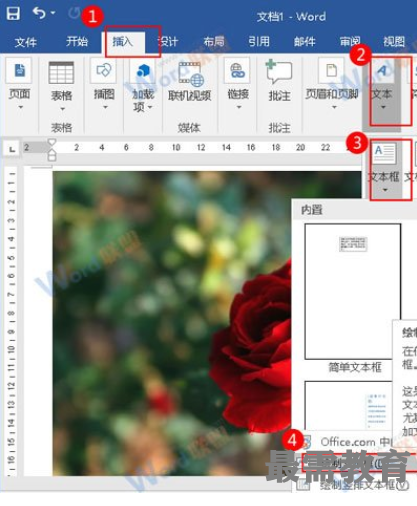Click the 插图 illustrations icon

pyautogui.click(x=104, y=71)
